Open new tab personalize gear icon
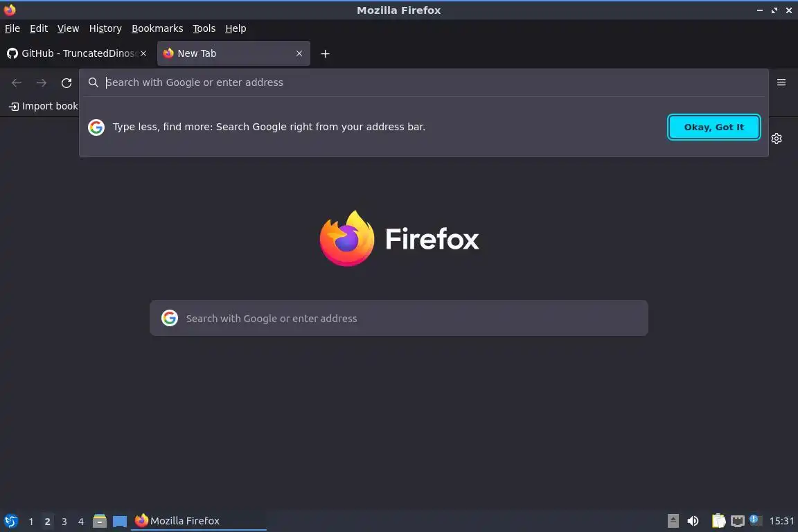The height and width of the screenshot is (532, 798). pos(776,139)
